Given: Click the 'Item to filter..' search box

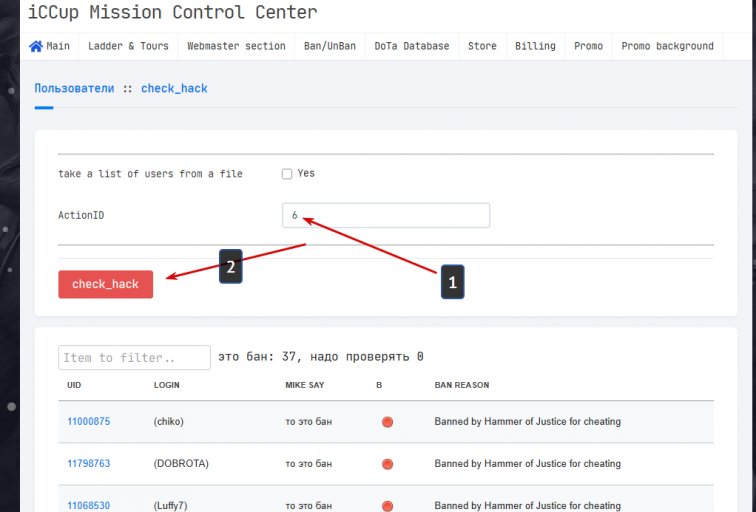Looking at the screenshot, I should tap(135, 357).
